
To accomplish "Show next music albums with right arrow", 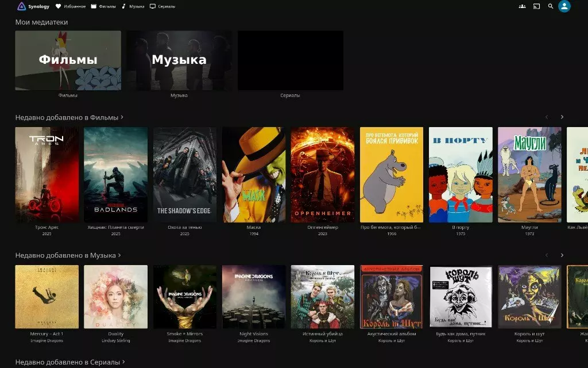I will 562,255.
